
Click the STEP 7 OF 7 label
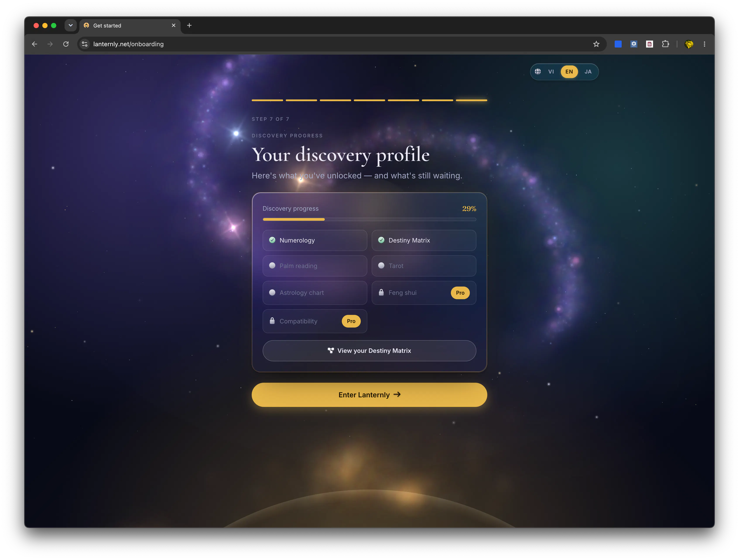(x=270, y=119)
